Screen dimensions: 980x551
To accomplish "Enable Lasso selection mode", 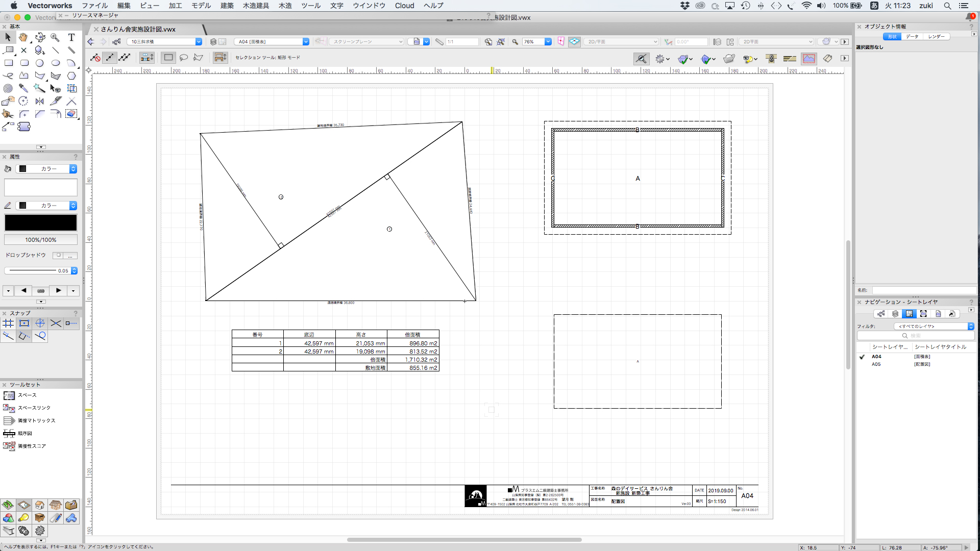I will tap(184, 58).
